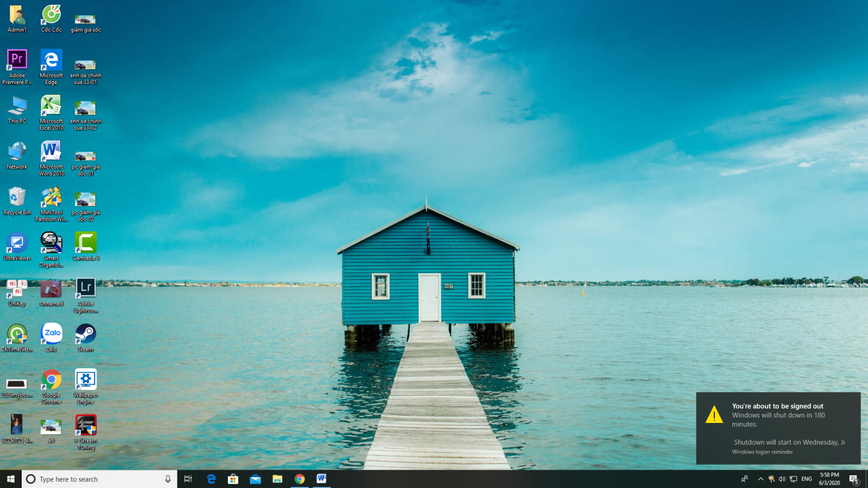Open Google Chrome from the taskbar
The image size is (868, 488).
(299, 479)
